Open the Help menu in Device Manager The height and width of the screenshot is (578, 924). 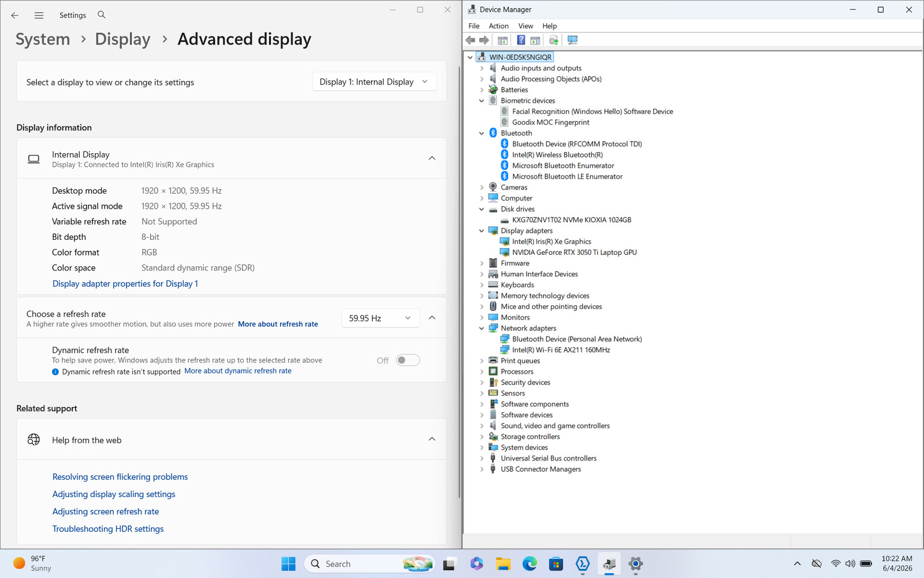[x=549, y=26]
